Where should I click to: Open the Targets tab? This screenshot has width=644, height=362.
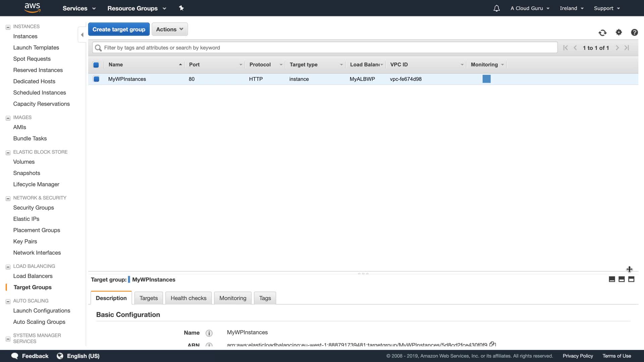tap(148, 298)
